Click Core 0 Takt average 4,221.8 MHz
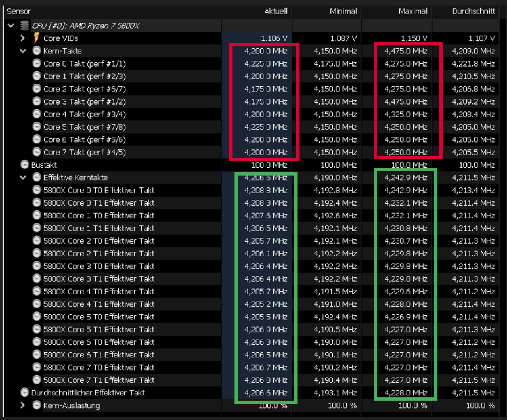Viewport: 507px width, 420px height. click(x=473, y=64)
